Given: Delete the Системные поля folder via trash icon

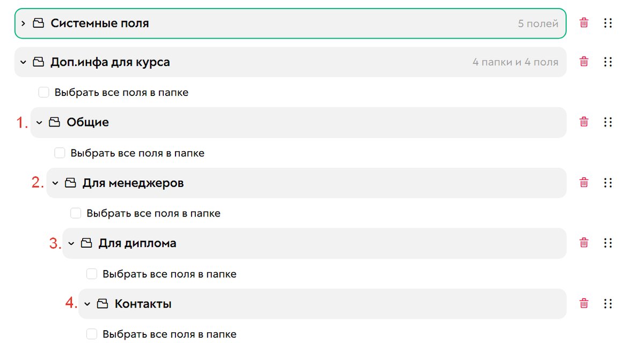Looking at the screenshot, I should pos(584,23).
